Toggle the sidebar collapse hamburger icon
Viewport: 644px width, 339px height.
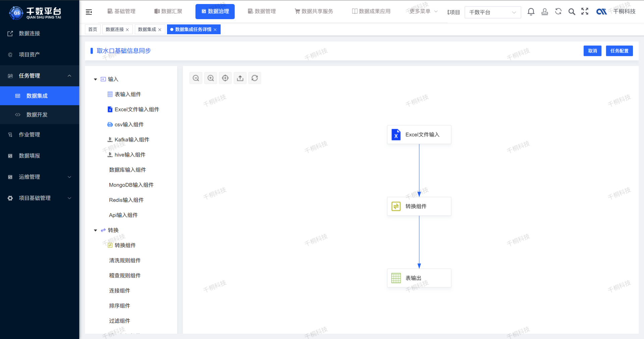(89, 12)
